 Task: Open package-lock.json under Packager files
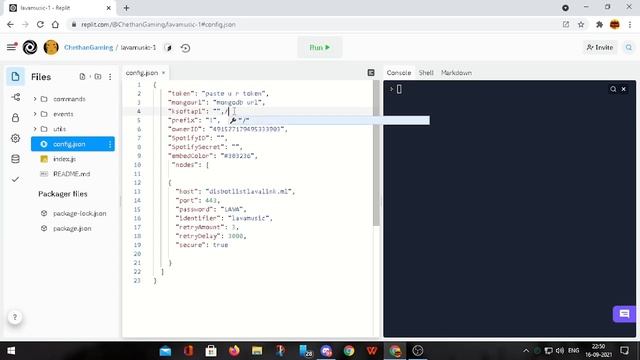80,213
